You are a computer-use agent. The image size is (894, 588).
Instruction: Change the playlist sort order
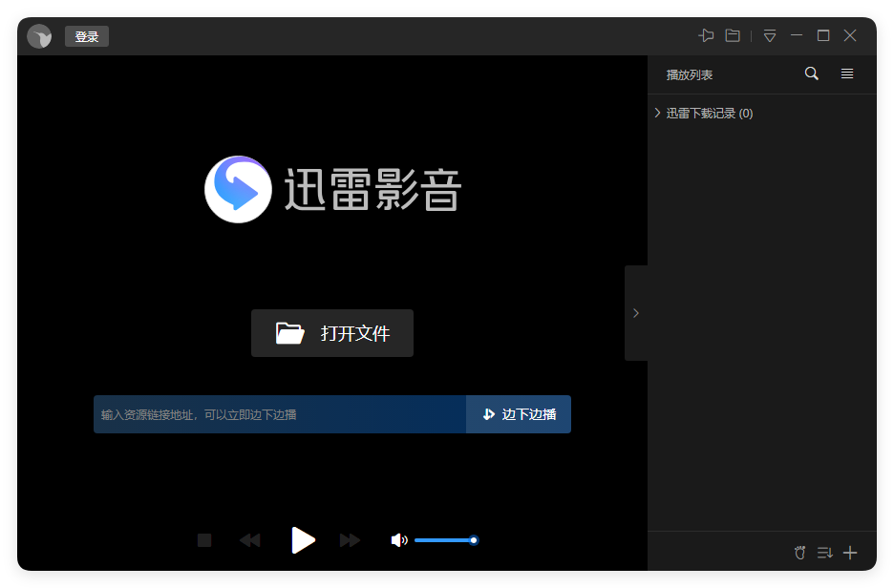[824, 552]
